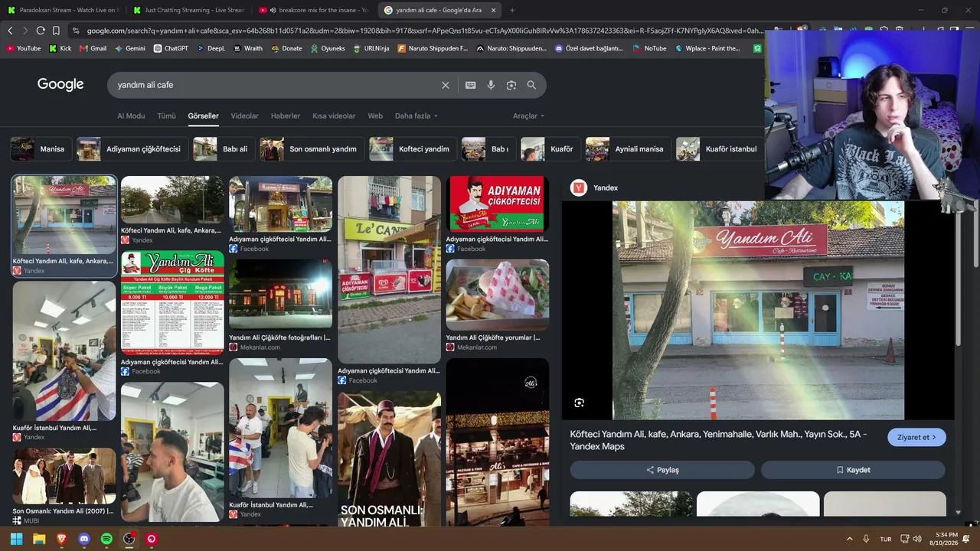The image size is (980, 551).
Task: Click the Kaydet save button
Action: (x=853, y=470)
